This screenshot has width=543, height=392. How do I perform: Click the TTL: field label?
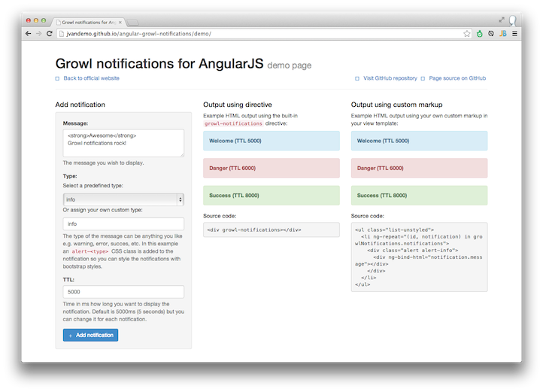coord(68,280)
